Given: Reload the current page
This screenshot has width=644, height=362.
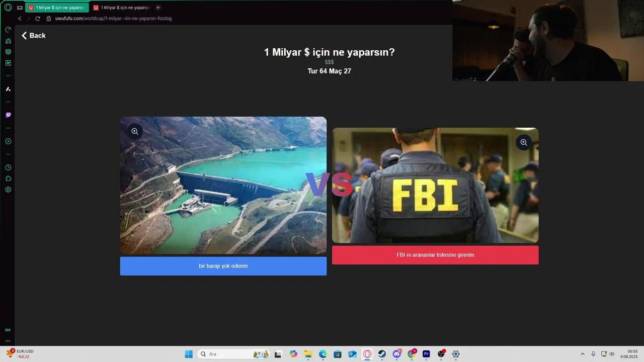Looking at the screenshot, I should tap(37, 19).
